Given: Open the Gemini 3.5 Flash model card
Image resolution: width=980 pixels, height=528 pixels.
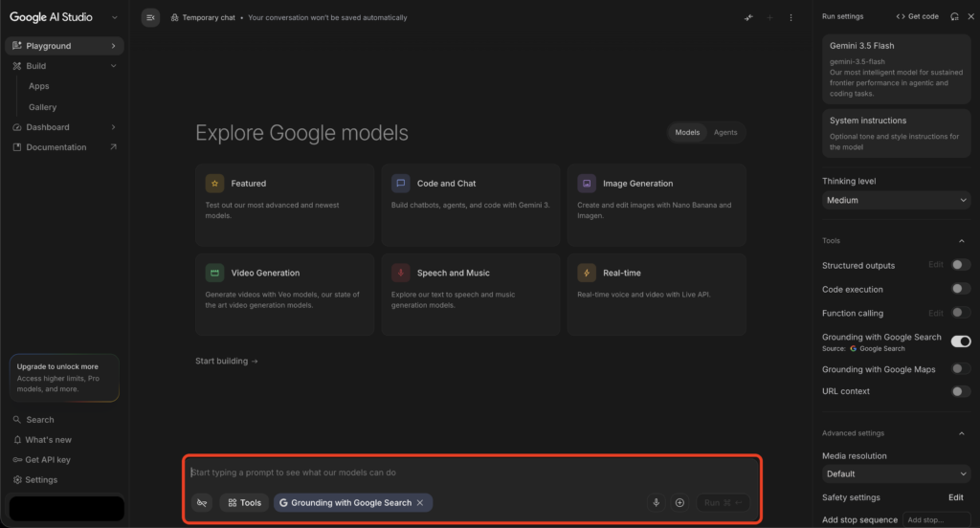Looking at the screenshot, I should pyautogui.click(x=896, y=69).
